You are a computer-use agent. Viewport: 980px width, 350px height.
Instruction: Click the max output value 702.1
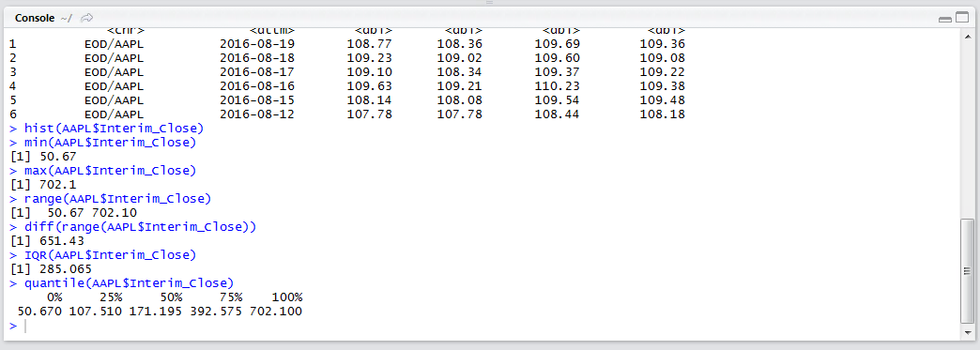pos(57,184)
